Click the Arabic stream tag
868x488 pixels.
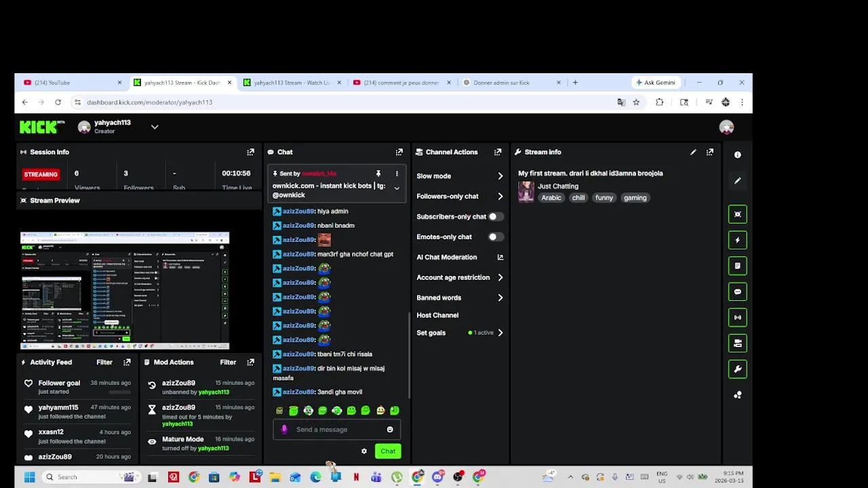click(551, 198)
